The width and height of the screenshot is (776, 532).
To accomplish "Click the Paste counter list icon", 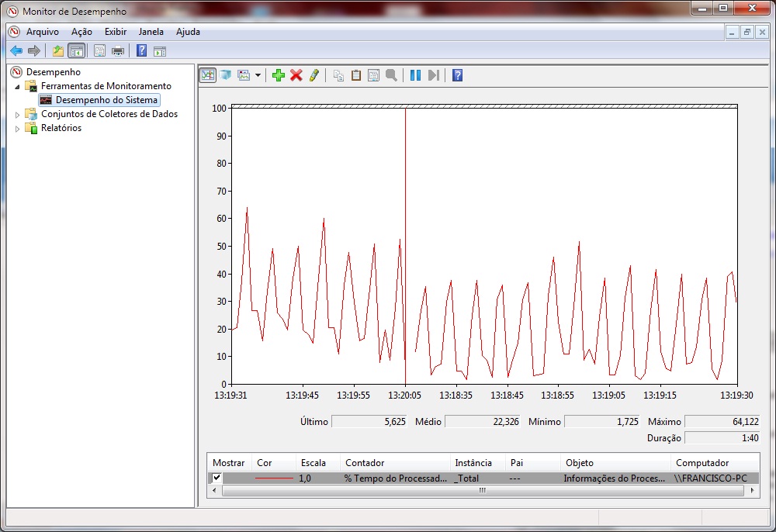I will click(x=356, y=76).
